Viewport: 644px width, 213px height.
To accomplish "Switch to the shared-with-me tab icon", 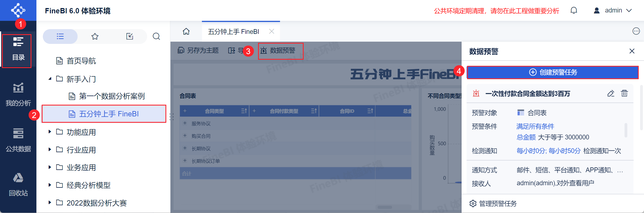I will pos(130,36).
